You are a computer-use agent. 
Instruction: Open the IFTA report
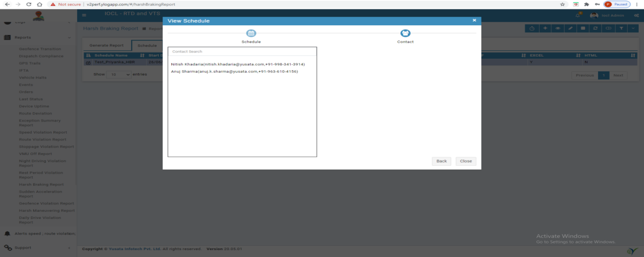click(23, 70)
